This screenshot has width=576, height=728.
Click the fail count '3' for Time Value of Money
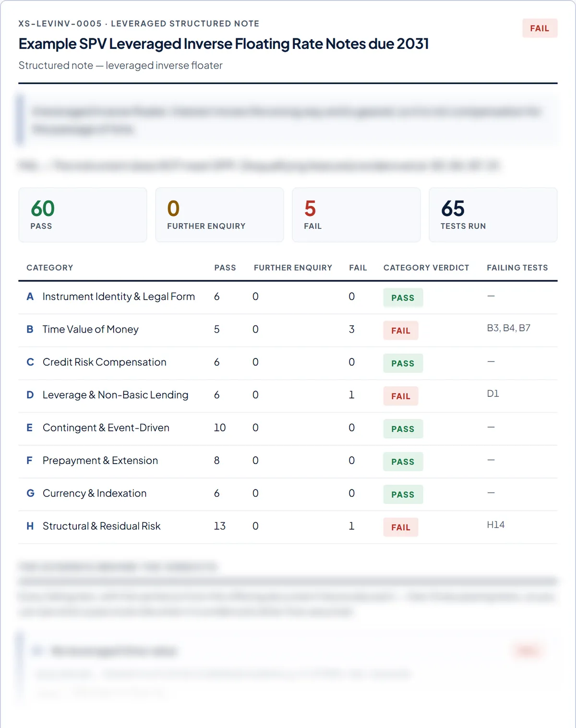352,329
